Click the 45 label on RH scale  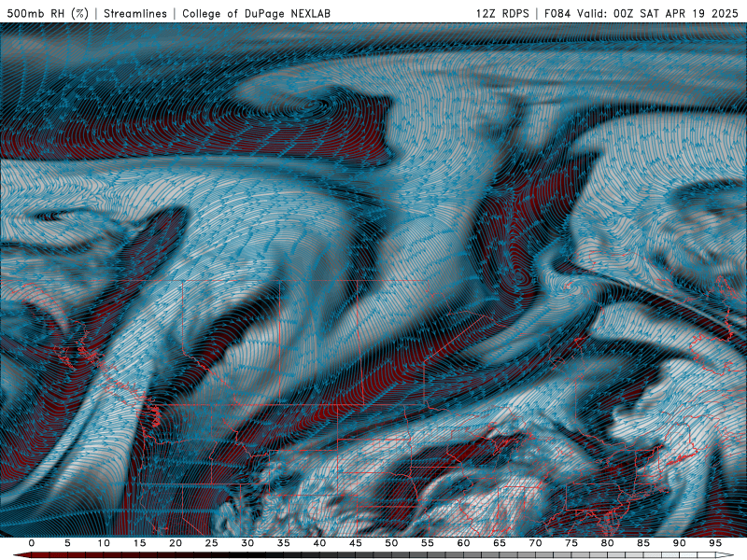coord(356,543)
